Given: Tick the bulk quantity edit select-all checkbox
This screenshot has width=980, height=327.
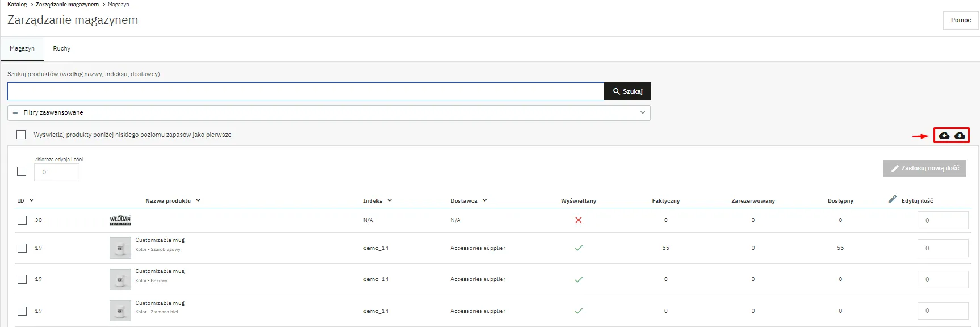Looking at the screenshot, I should pos(22,171).
